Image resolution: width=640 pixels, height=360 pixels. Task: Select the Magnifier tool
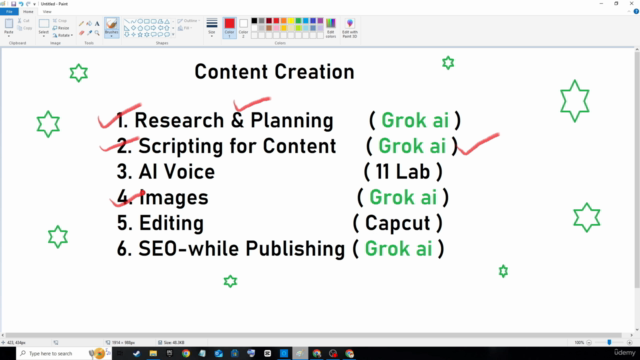coord(97,33)
